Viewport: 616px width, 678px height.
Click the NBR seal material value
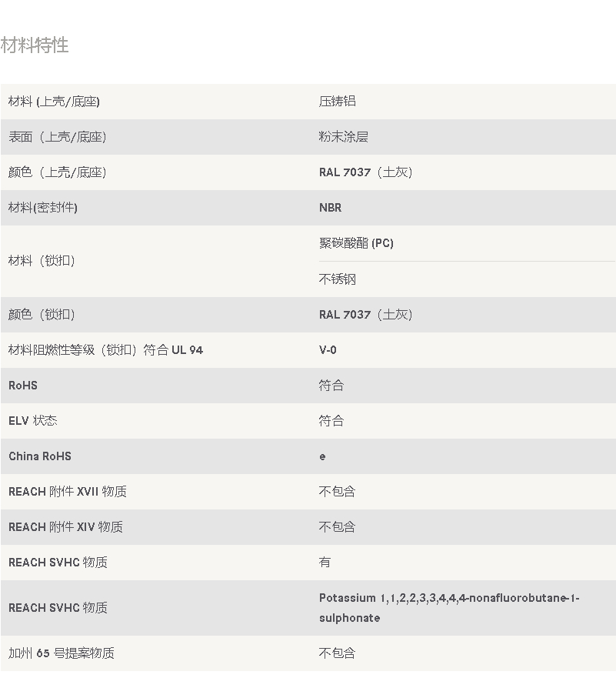coord(331,208)
